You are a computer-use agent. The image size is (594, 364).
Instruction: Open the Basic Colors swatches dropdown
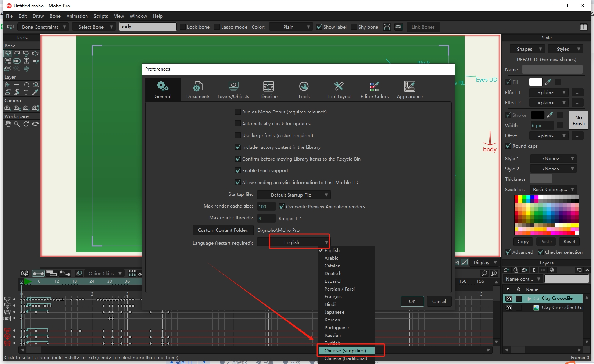553,190
